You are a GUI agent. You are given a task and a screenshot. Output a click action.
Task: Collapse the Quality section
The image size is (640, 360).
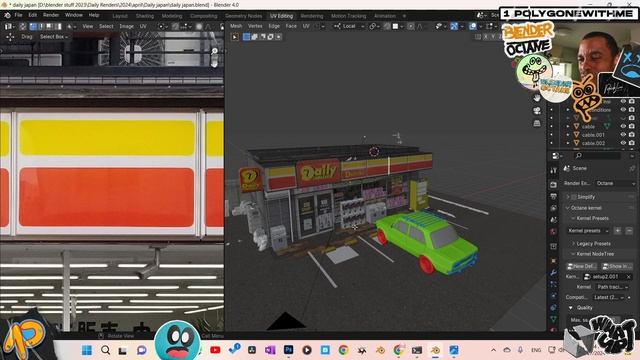571,308
